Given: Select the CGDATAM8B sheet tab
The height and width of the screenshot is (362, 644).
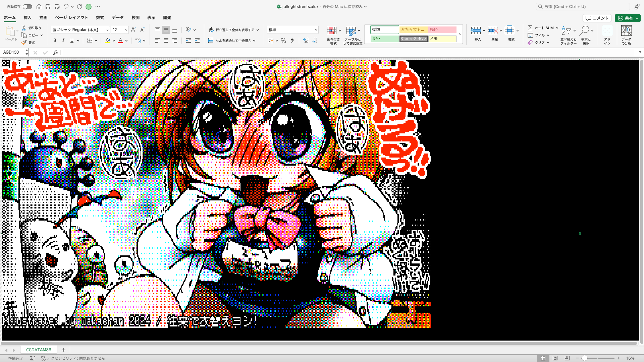Looking at the screenshot, I should (x=39, y=350).
